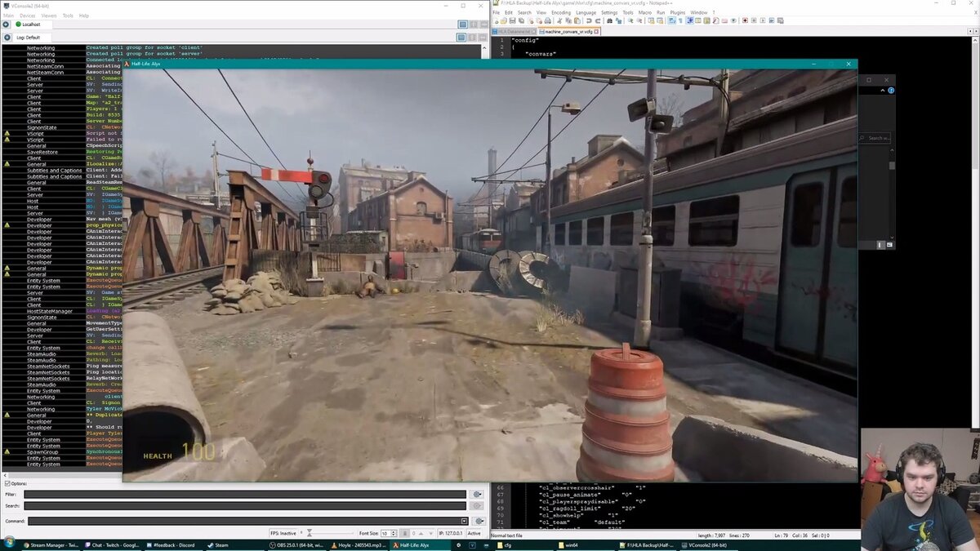The width and height of the screenshot is (980, 551).
Task: Toggle Word Wrap icon in Notepad++ toolbar
Action: [x=671, y=20]
